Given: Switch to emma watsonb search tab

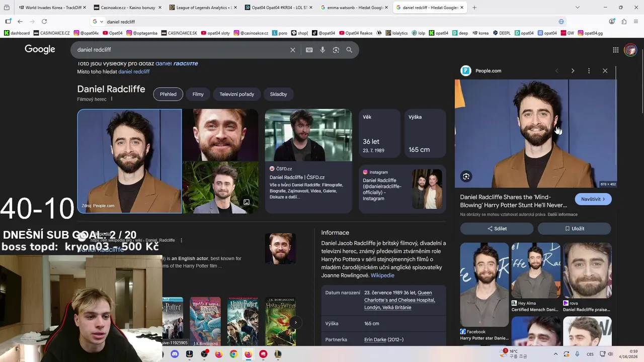Looking at the screenshot, I should tap(354, 8).
